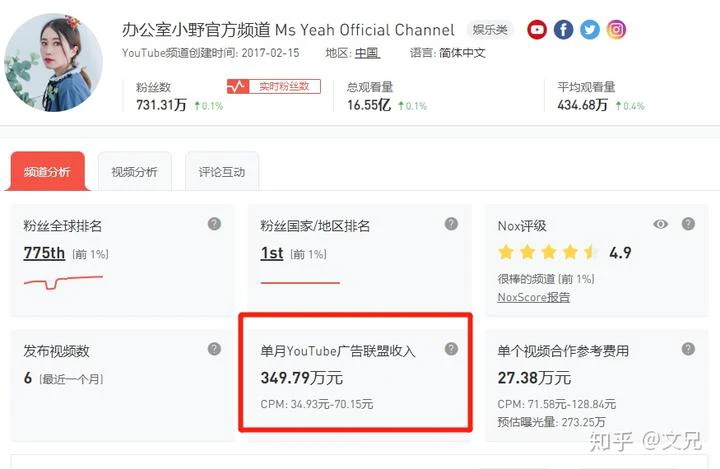Click the 349.79万元 monthly income value

point(302,378)
